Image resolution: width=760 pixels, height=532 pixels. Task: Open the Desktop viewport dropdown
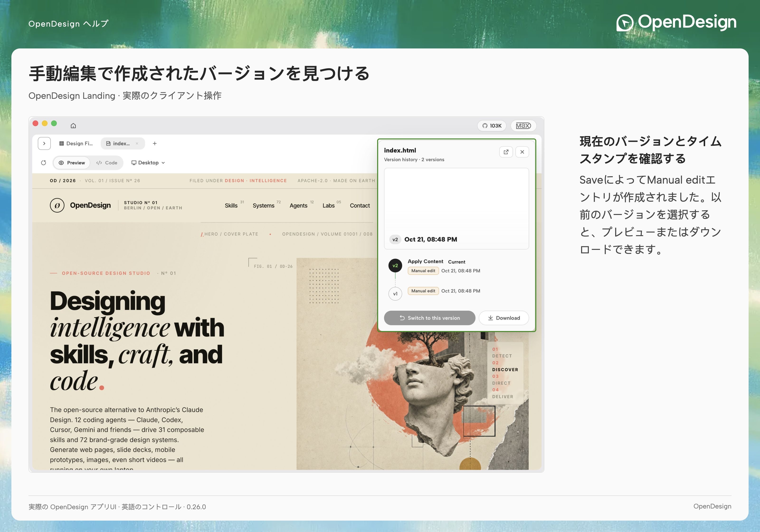[x=148, y=162]
